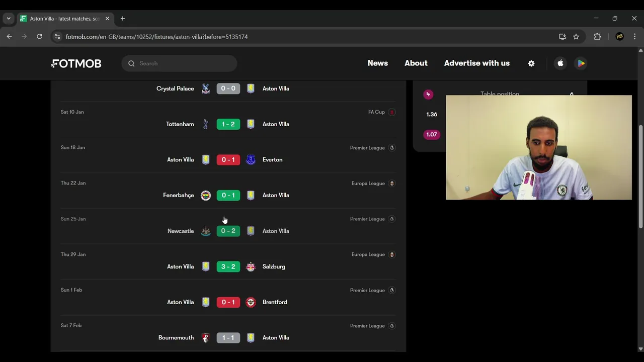Click Premier League icon on Sun 18 Jan
Viewport: 644px width, 362px height.
click(x=392, y=148)
